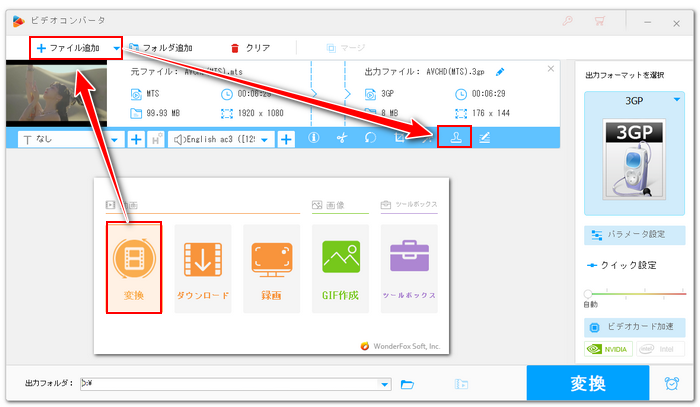Screen dimensions: 700x407
Task: Show the media info icon
Action: point(313,139)
